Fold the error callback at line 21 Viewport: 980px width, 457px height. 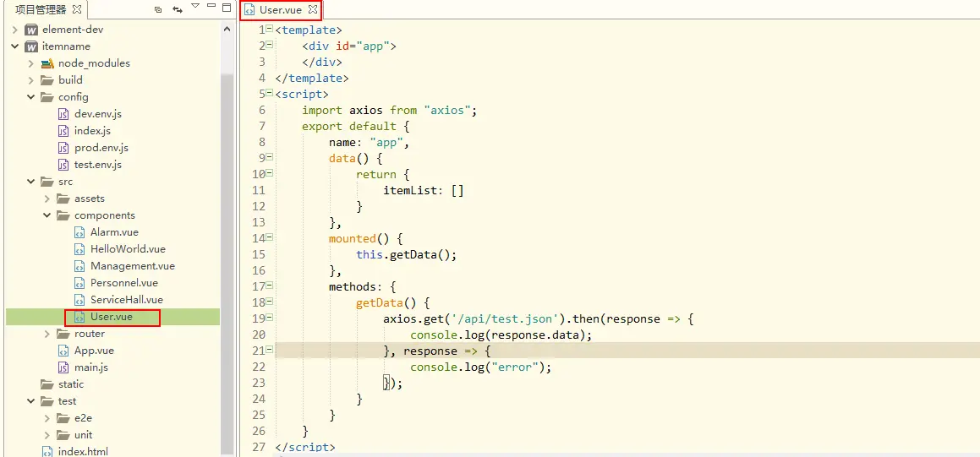[x=270, y=350]
